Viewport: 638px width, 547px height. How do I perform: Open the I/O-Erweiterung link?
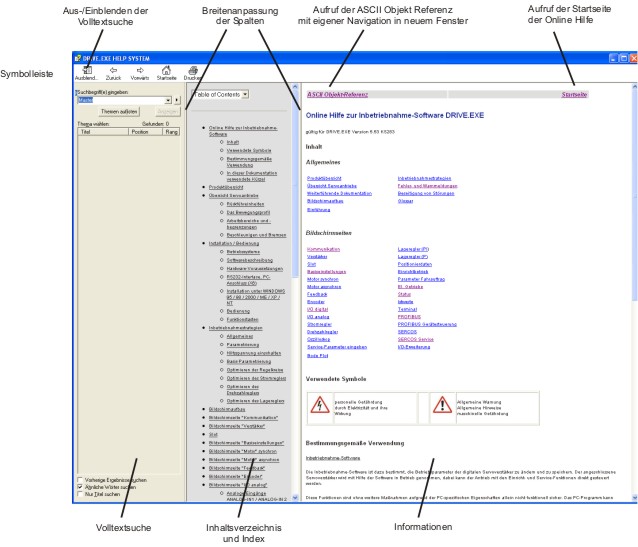tap(413, 347)
